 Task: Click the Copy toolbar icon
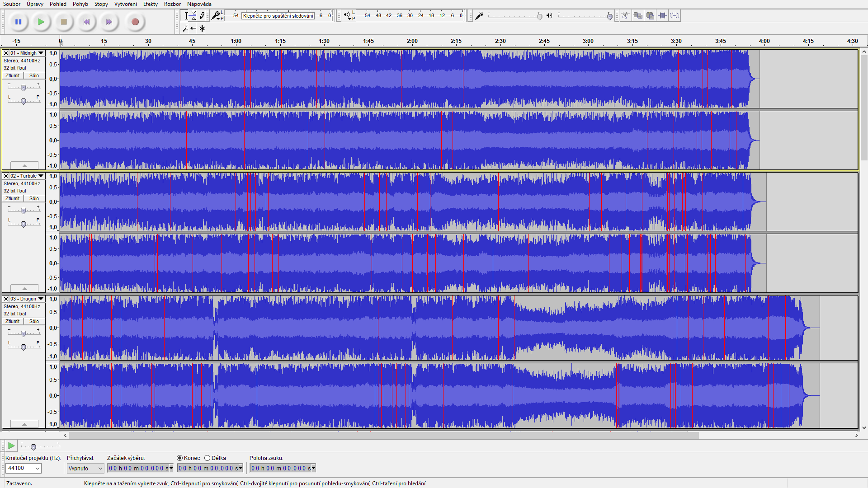(638, 15)
